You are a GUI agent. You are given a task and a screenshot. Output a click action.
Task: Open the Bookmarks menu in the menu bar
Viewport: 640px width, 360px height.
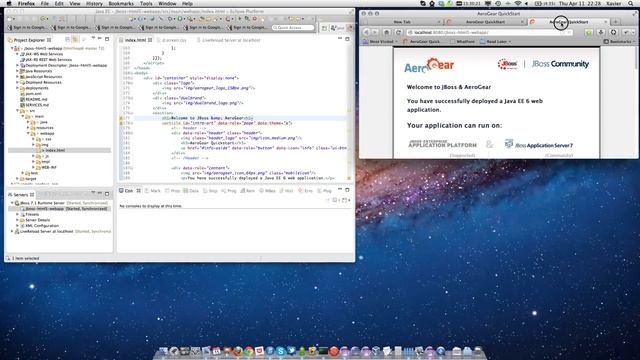pyautogui.click(x=121, y=3)
